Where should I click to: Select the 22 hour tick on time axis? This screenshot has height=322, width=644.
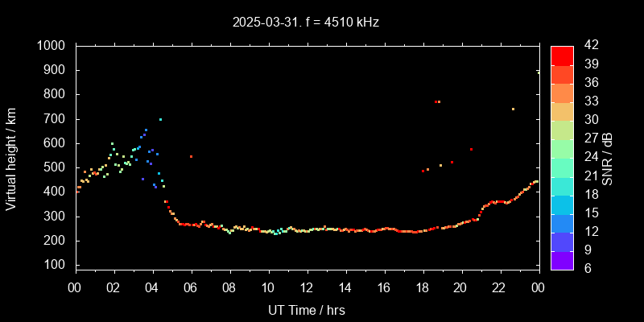499,288
